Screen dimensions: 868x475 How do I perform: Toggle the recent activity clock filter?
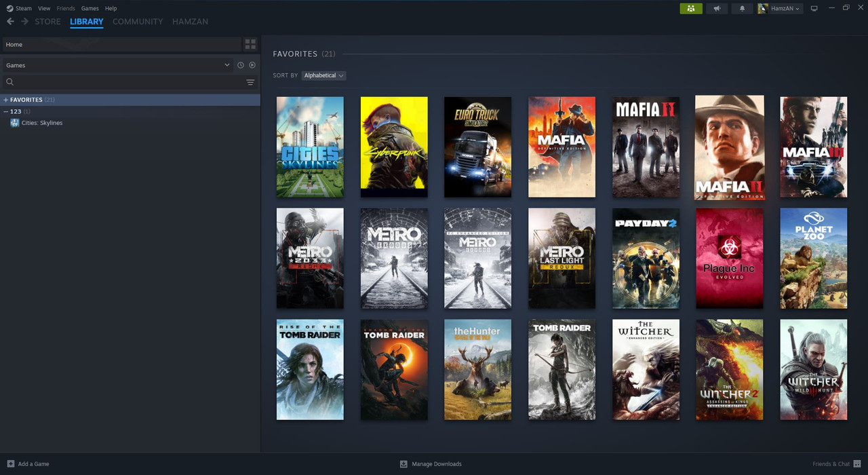pyautogui.click(x=240, y=65)
